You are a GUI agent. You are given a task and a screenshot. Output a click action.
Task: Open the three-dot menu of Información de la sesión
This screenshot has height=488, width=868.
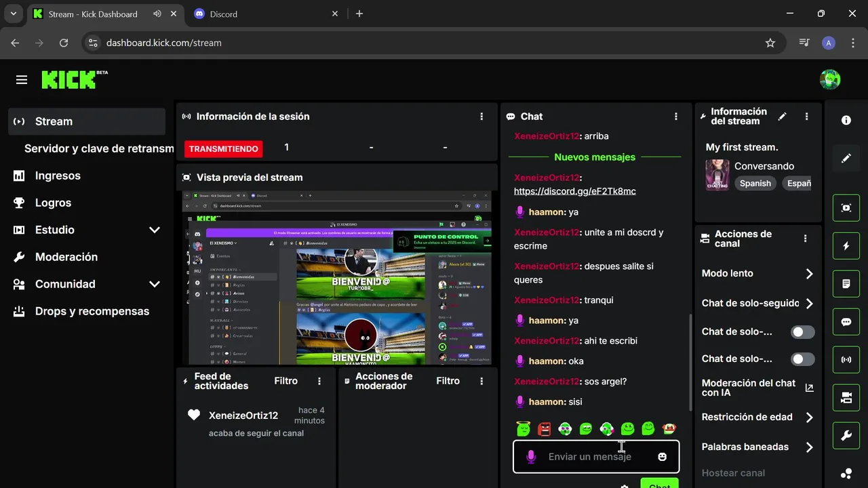pos(481,117)
